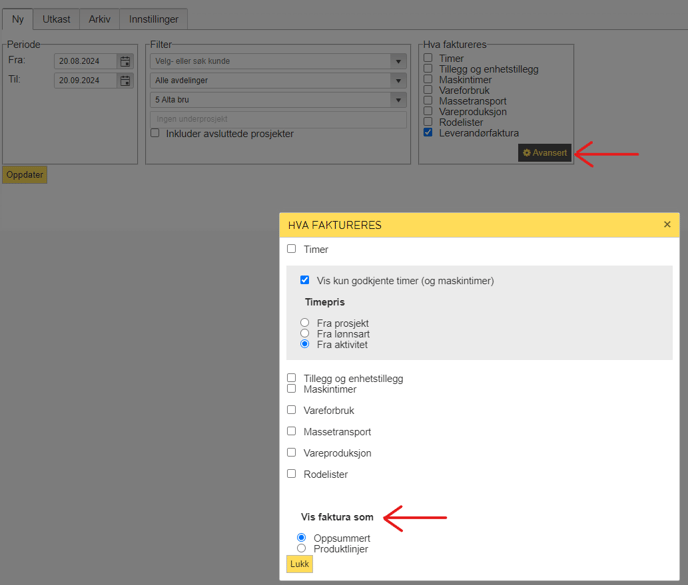Tick Massetransport checkbox in dialog

tap(291, 431)
